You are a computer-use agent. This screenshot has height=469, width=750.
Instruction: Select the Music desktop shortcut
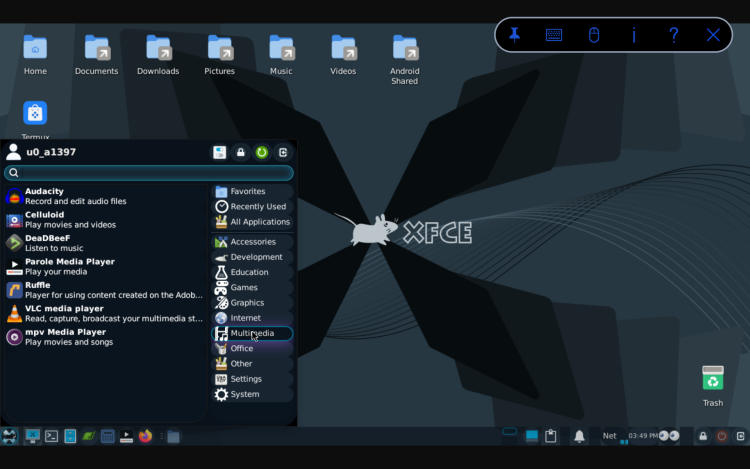pos(281,55)
